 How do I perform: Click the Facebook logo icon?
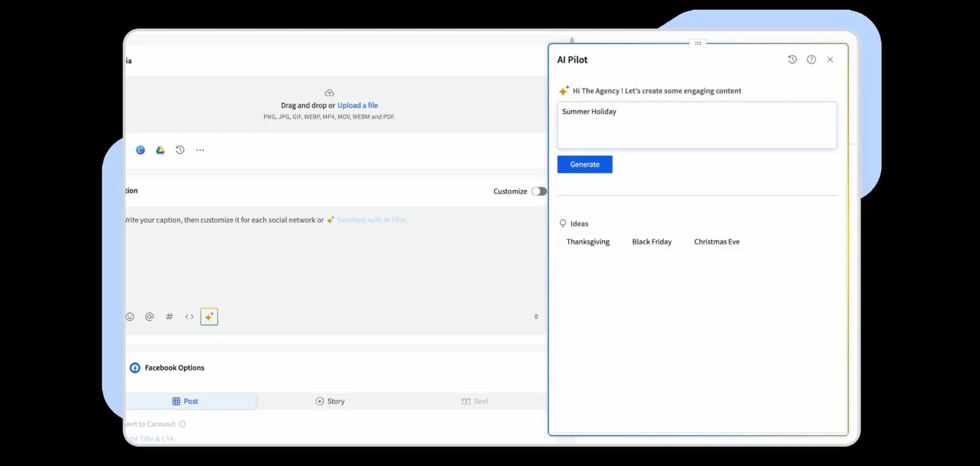tap(135, 368)
